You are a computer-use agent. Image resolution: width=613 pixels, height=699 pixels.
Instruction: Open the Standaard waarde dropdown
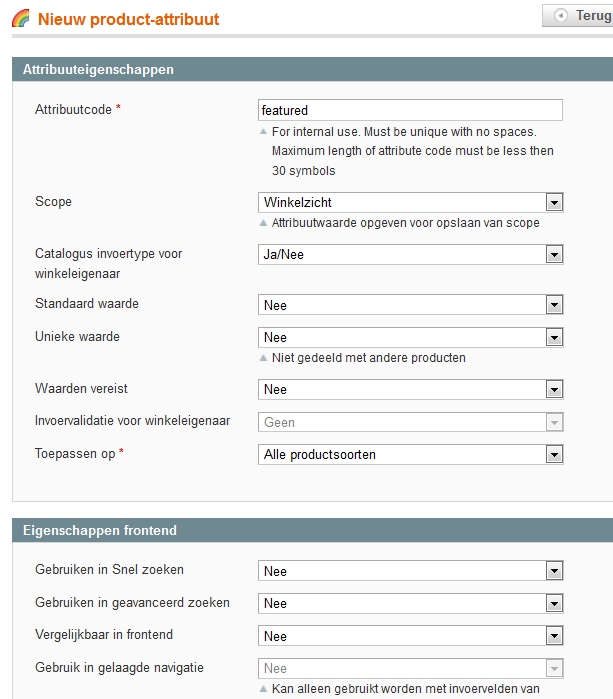[x=411, y=305]
